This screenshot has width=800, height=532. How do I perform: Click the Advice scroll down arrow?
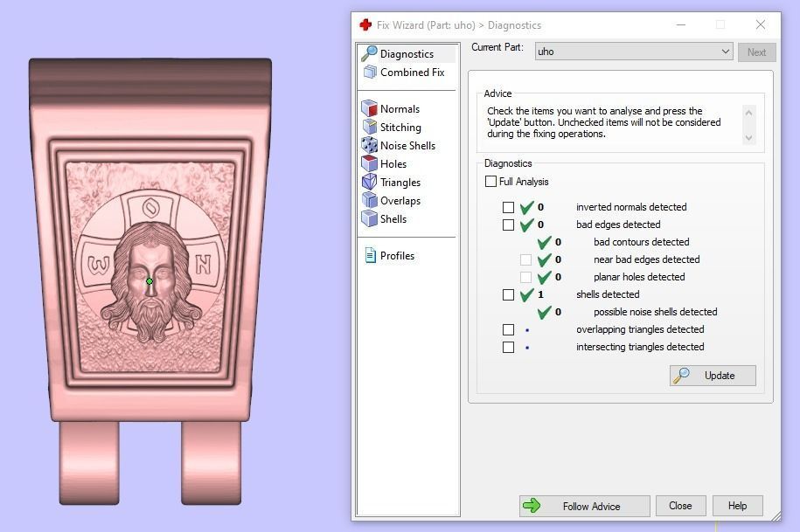(x=748, y=138)
